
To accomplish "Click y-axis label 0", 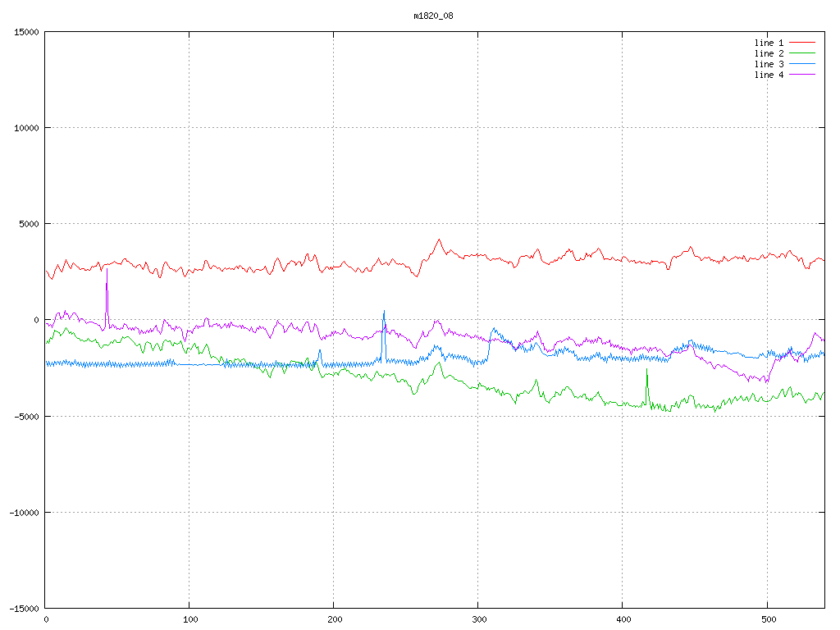I will click(x=36, y=321).
